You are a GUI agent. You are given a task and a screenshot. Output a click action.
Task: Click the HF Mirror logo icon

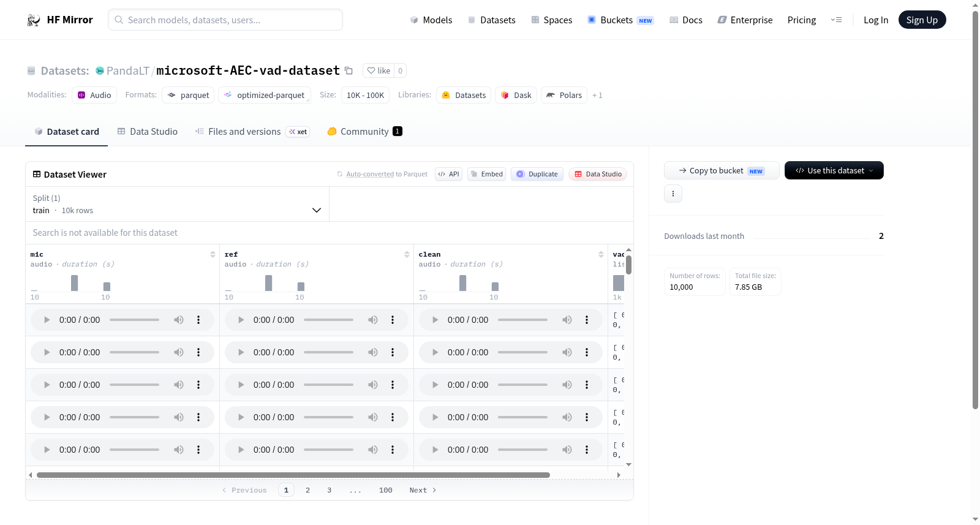(34, 20)
